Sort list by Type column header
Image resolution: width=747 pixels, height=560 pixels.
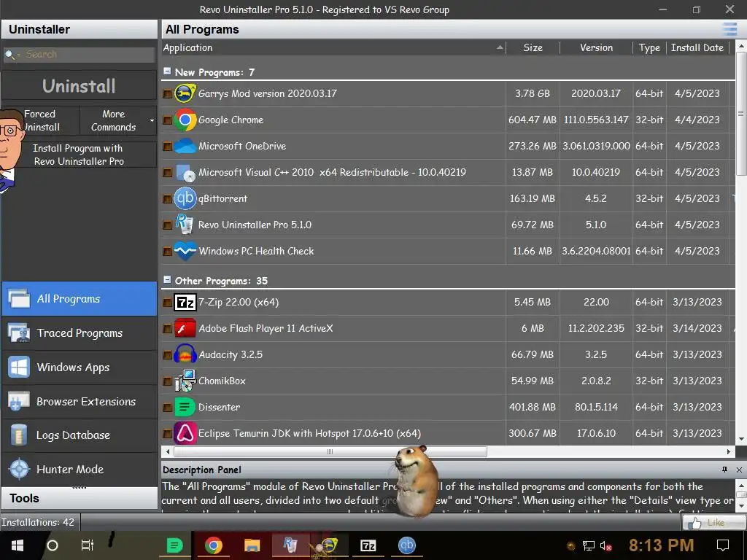[x=649, y=47]
